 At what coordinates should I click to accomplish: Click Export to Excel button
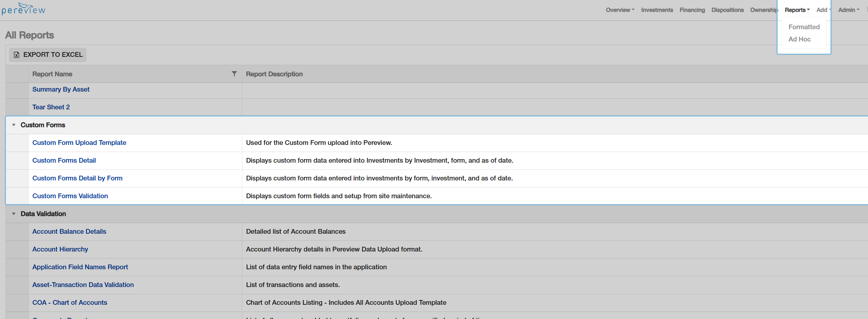tap(48, 54)
